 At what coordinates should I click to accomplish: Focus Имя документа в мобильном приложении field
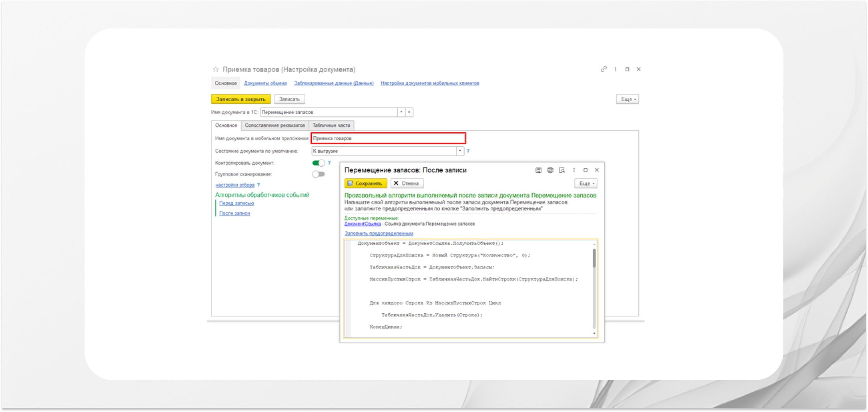pyautogui.click(x=388, y=138)
